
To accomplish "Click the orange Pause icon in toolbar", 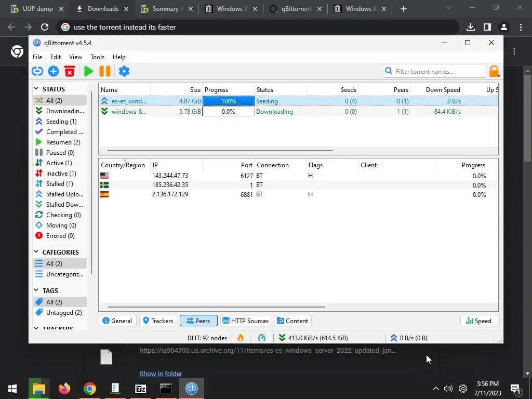I will coord(105,71).
